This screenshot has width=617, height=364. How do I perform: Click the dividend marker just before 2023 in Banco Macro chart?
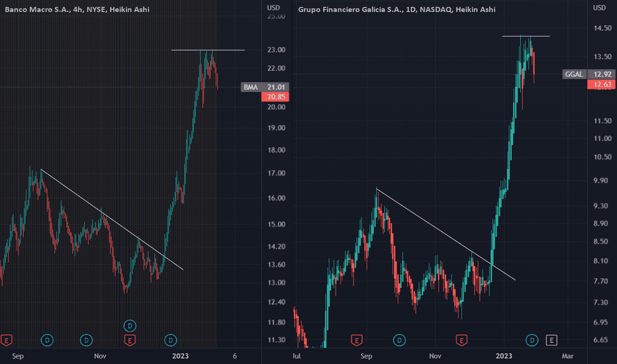coord(170,340)
